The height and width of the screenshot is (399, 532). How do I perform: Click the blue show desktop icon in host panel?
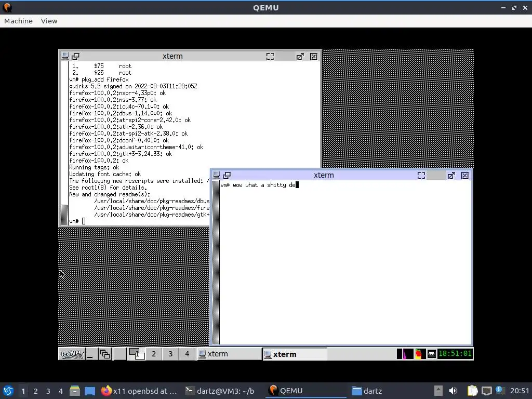(x=90, y=391)
